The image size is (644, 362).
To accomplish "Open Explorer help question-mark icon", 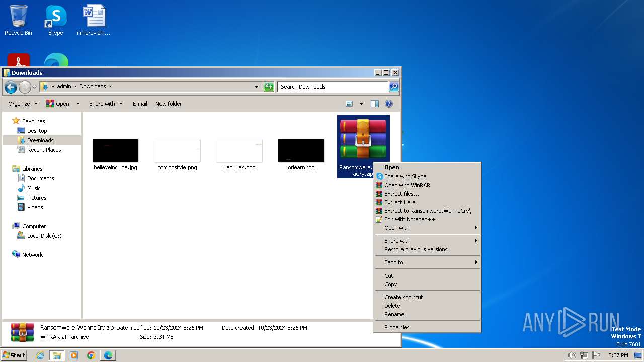I will pos(388,104).
